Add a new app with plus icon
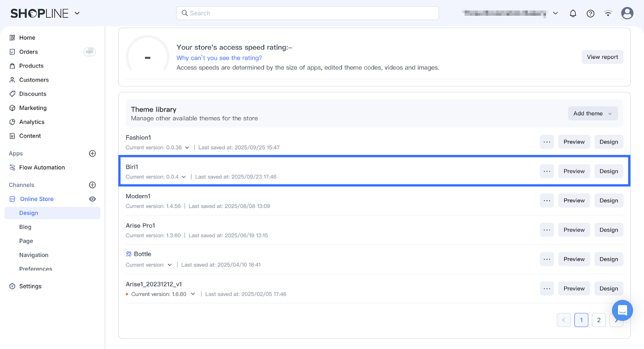This screenshot has height=349, width=644. pos(92,153)
